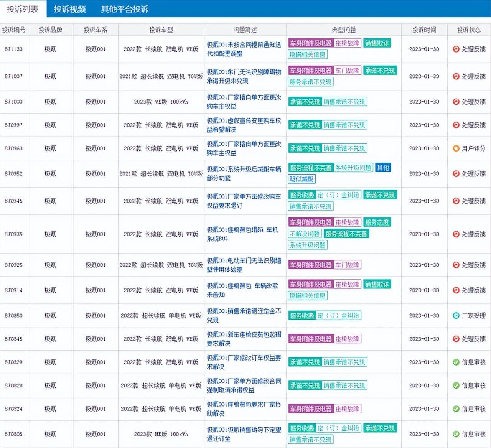Open the 其他平台投诉 tab

[125, 9]
